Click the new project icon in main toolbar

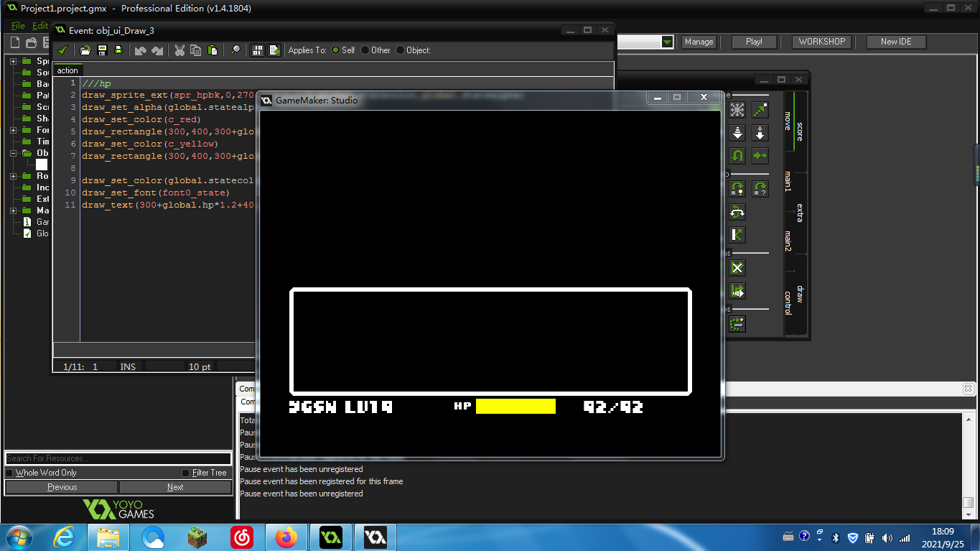(x=15, y=43)
